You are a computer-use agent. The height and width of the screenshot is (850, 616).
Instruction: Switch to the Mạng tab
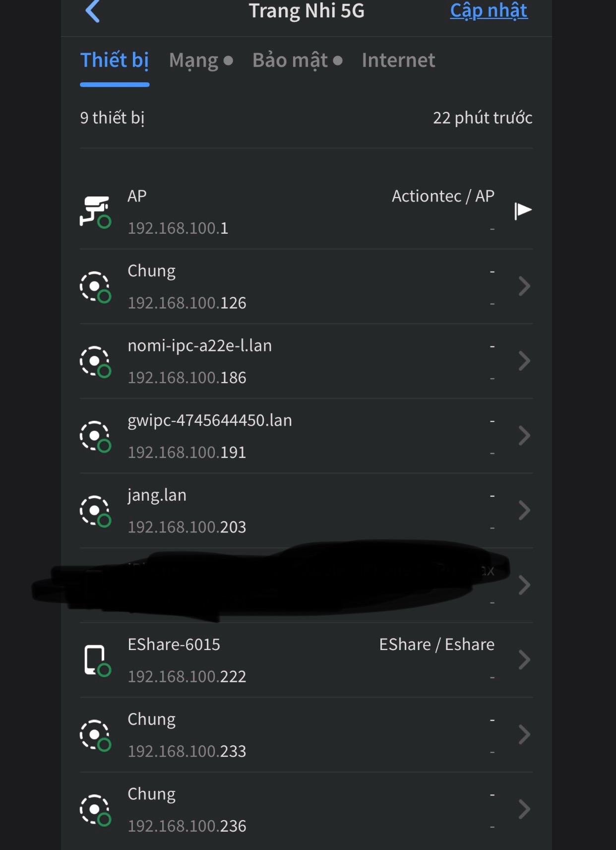point(200,61)
